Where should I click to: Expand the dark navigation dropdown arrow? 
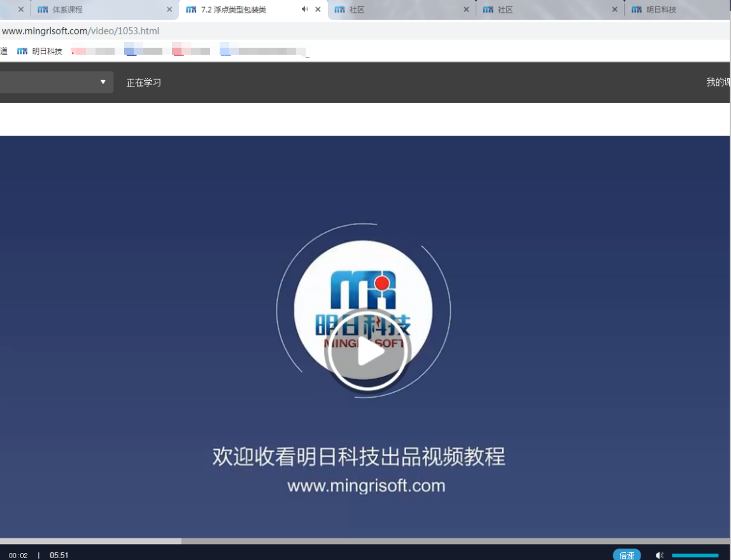103,82
